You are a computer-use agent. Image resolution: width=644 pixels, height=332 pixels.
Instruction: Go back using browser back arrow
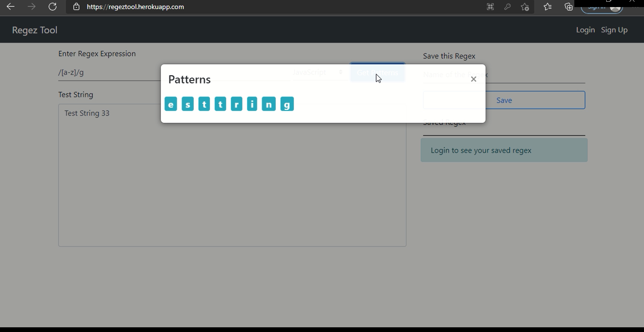coord(10,7)
